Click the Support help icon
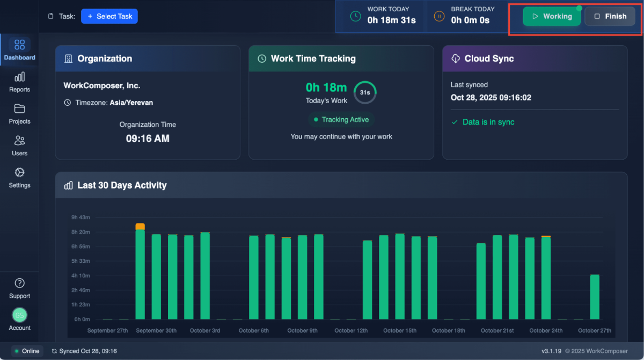This screenshot has width=644, height=360. point(19,283)
